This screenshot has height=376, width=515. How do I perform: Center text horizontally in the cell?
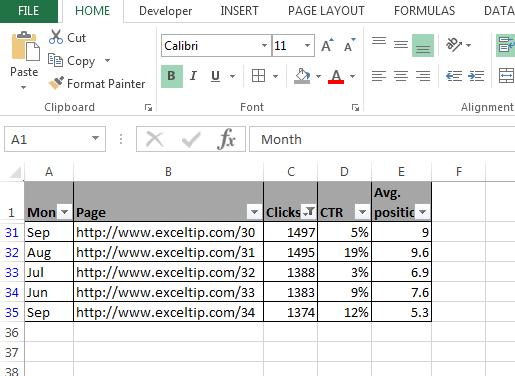click(x=401, y=76)
